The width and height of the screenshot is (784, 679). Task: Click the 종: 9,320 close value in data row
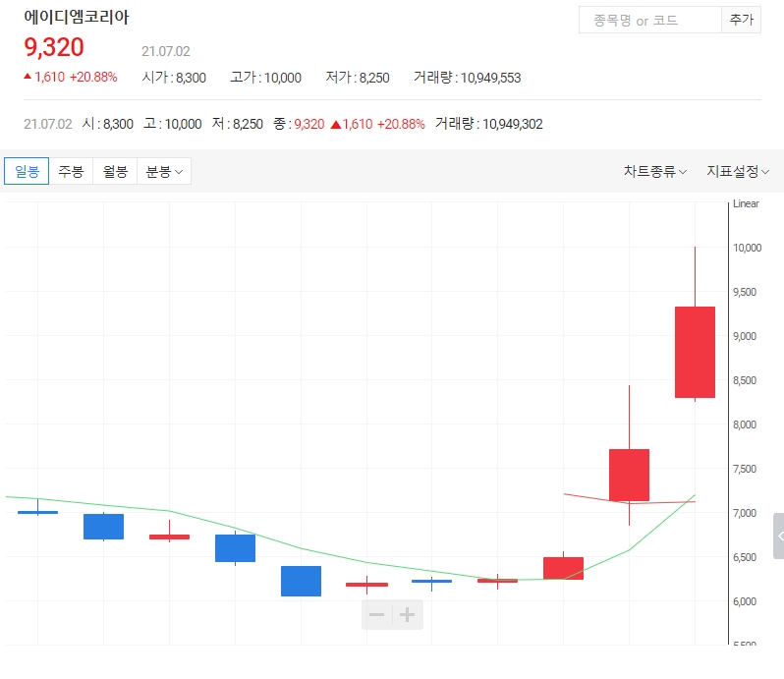coord(299,124)
